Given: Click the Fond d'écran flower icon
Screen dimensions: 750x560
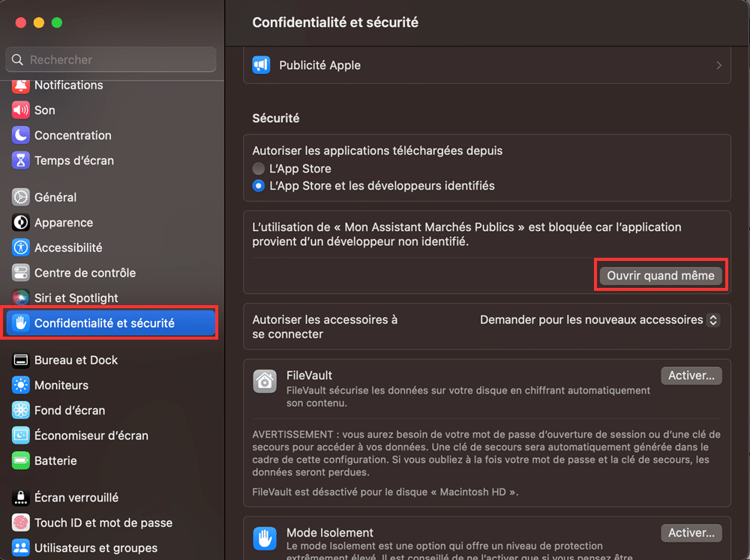Looking at the screenshot, I should (20, 410).
